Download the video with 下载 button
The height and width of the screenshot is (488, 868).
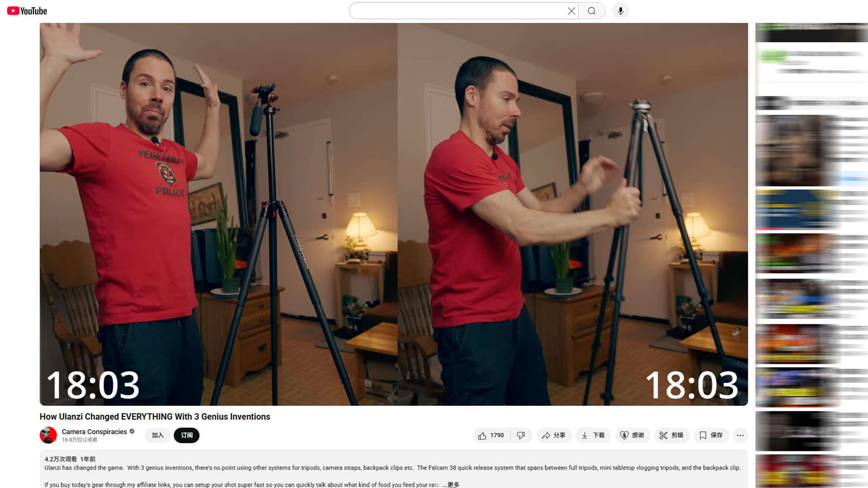[x=593, y=435]
